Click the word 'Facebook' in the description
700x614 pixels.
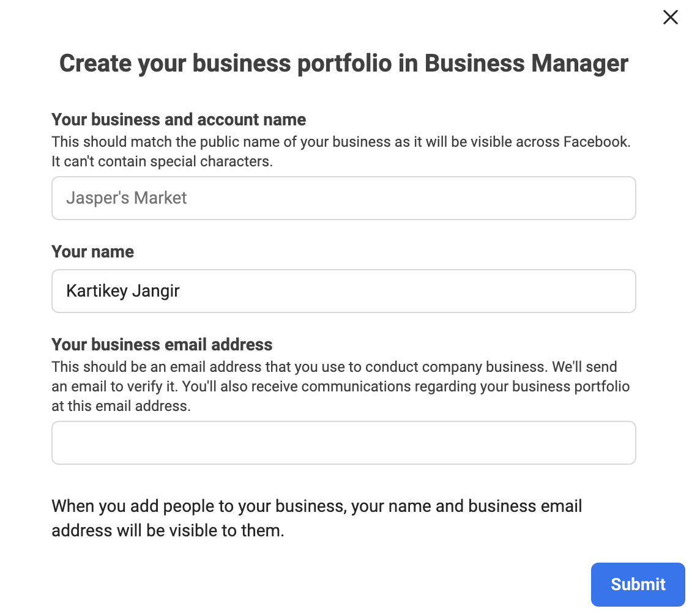coord(595,142)
